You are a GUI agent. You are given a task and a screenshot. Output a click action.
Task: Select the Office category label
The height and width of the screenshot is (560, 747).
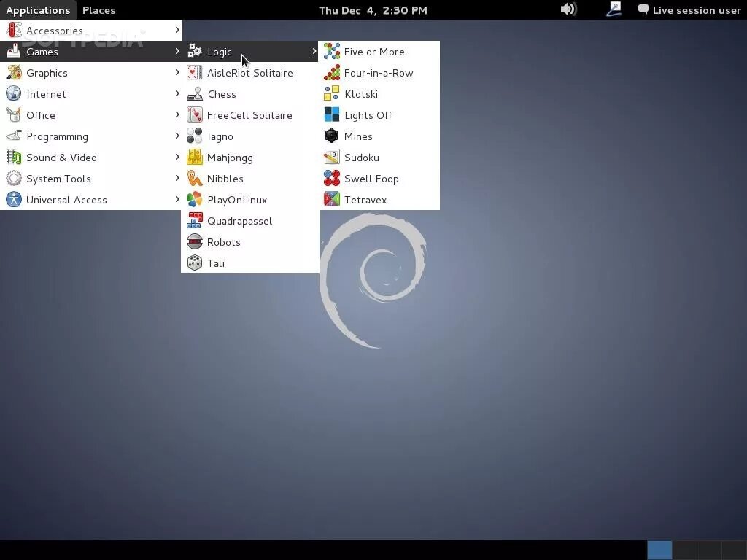coord(41,115)
